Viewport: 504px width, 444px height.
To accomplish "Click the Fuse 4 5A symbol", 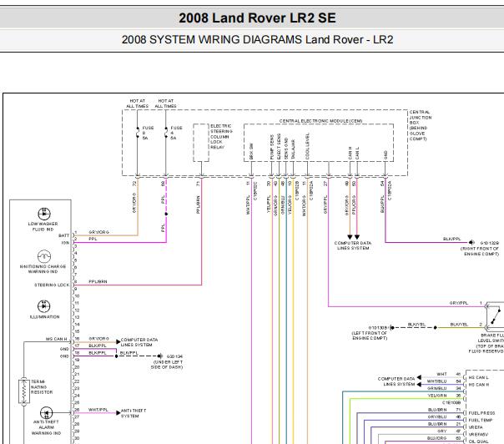I will click(x=166, y=133).
